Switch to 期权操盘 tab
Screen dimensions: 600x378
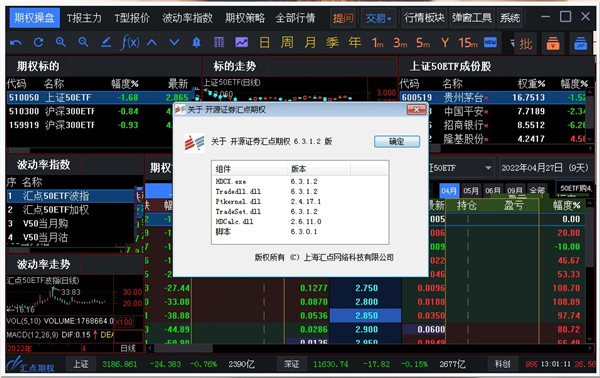tap(34, 18)
